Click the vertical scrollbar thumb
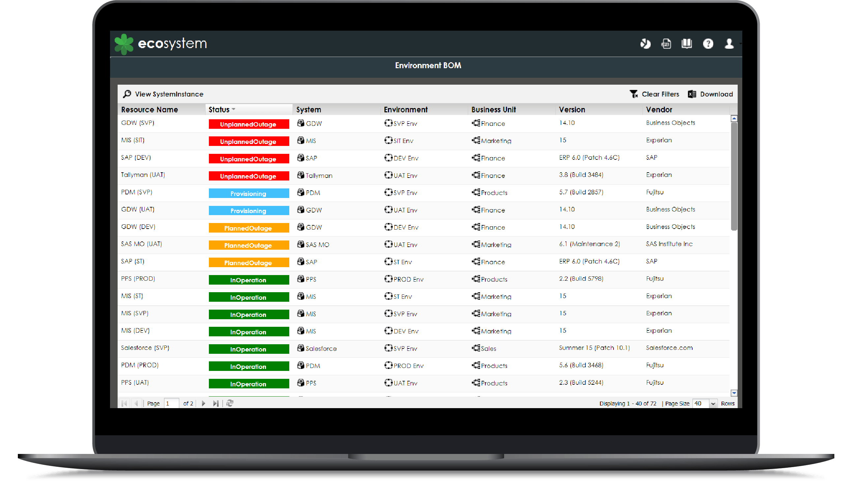 734,177
